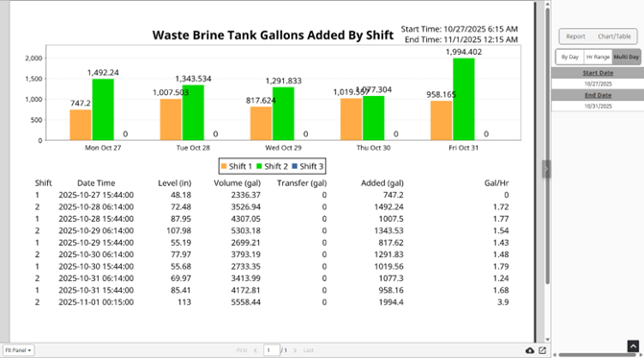Click the Transfer (gal) column header
This screenshot has width=644, height=358.
point(302,183)
